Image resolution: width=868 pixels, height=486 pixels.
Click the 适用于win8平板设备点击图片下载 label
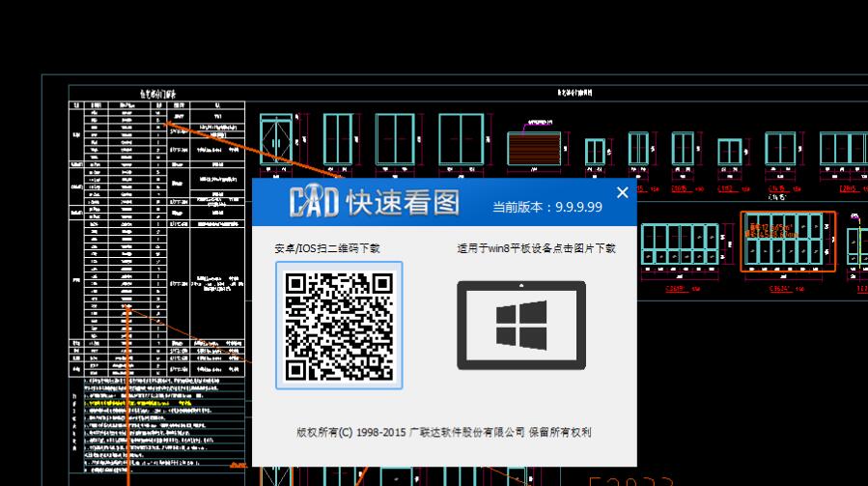point(536,248)
